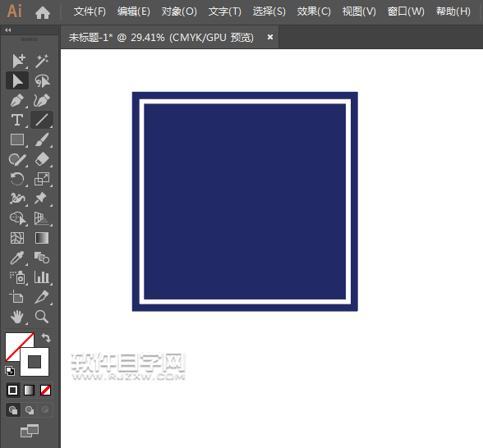Set paint mode to None
Screen dimensions: 483x448
[46, 391]
